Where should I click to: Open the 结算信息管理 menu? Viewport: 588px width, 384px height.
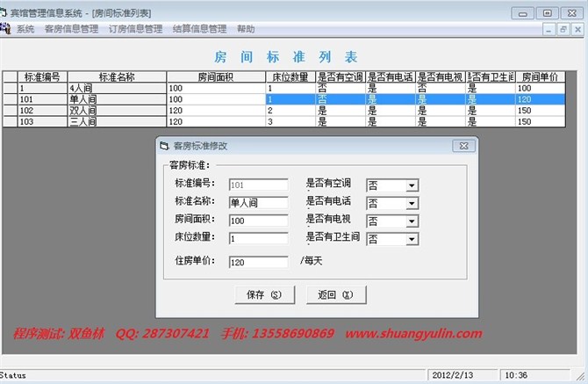pyautogui.click(x=199, y=29)
